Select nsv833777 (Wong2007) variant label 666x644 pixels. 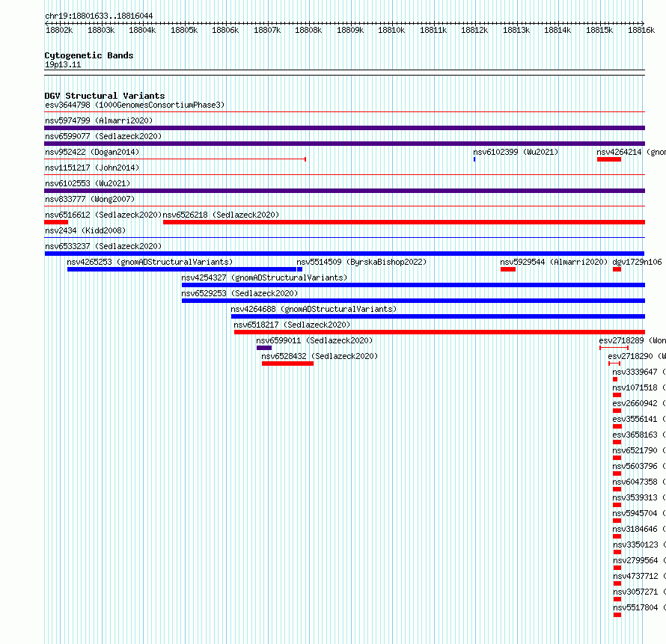90,199
